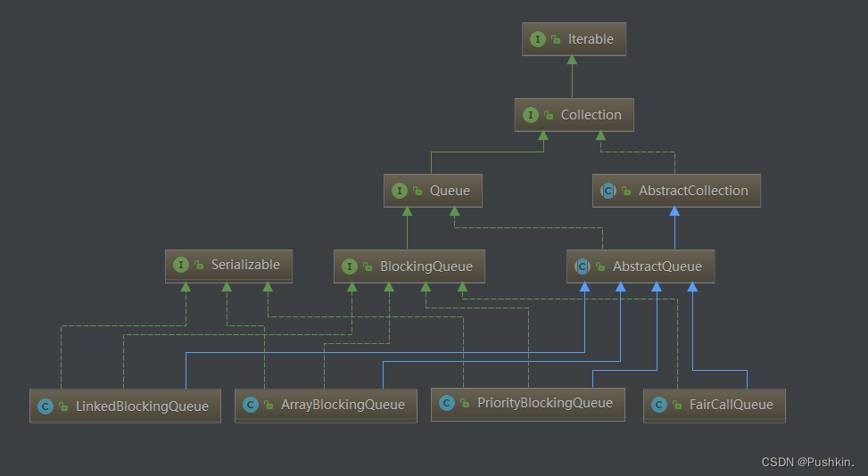Click the interface icon on the Iterable node
Screen dimensions: 868x476
pyautogui.click(x=538, y=39)
